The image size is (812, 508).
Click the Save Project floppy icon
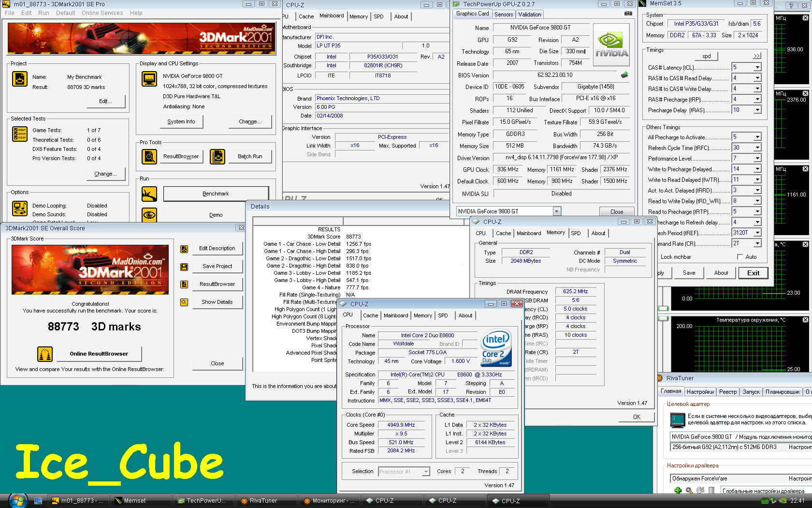tap(184, 267)
